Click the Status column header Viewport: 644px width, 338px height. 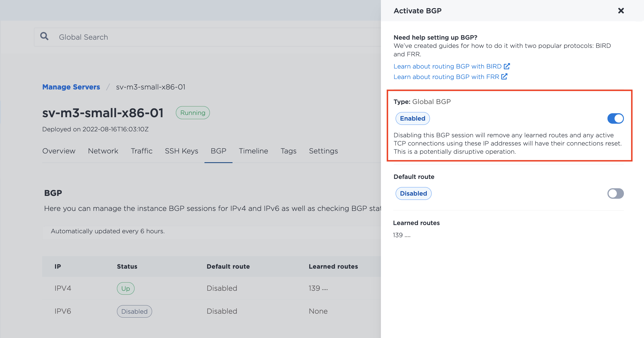(127, 266)
